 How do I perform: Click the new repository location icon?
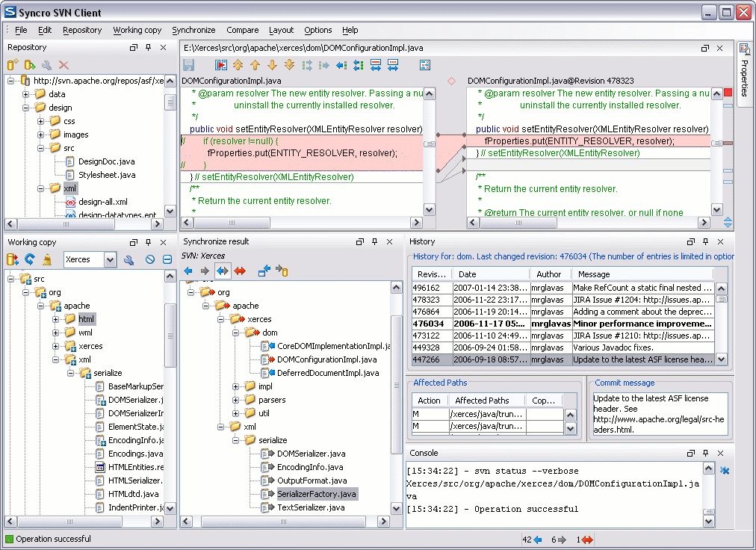13,66
